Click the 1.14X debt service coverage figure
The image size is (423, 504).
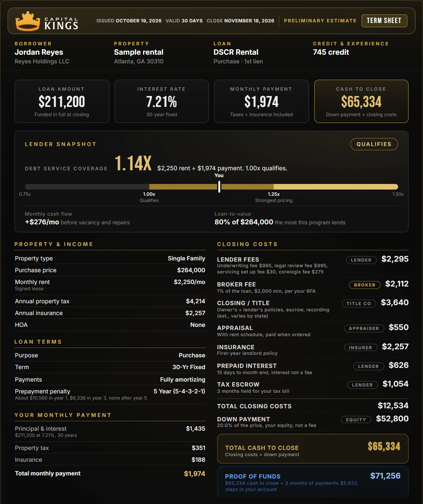click(x=133, y=163)
